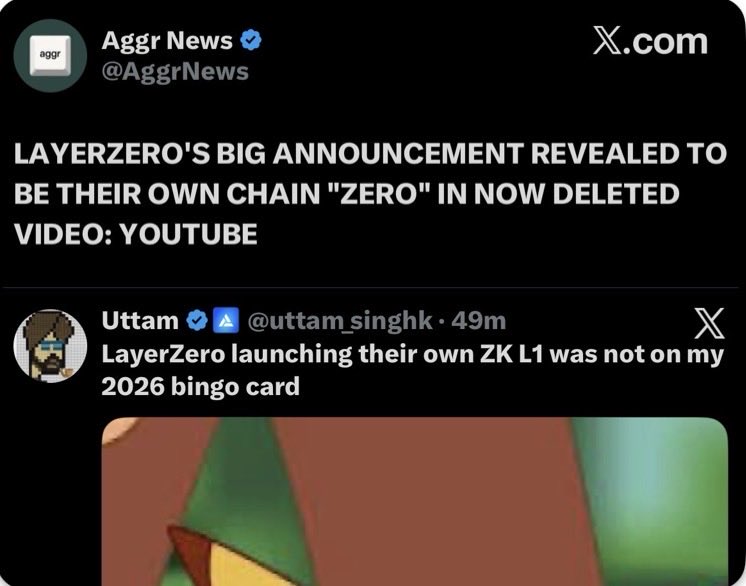746x586 pixels.
Task: Click the X.com logo in top corner
Action: 649,42
